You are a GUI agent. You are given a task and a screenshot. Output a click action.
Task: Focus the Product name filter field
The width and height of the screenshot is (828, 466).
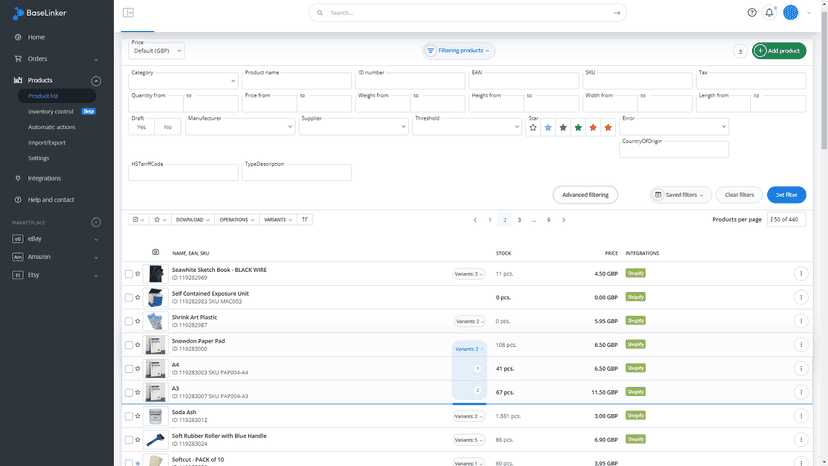pos(297,81)
